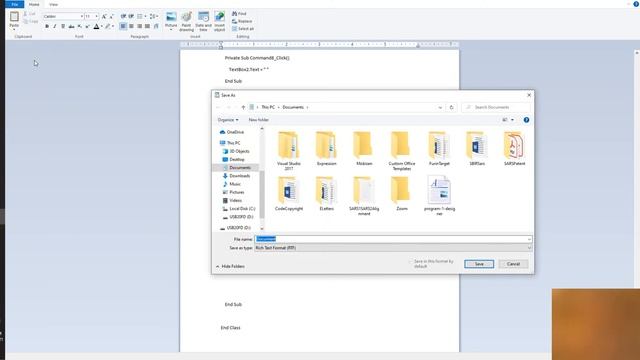
Task: Click the Paste icon in the Clipboard group
Action: (14, 17)
